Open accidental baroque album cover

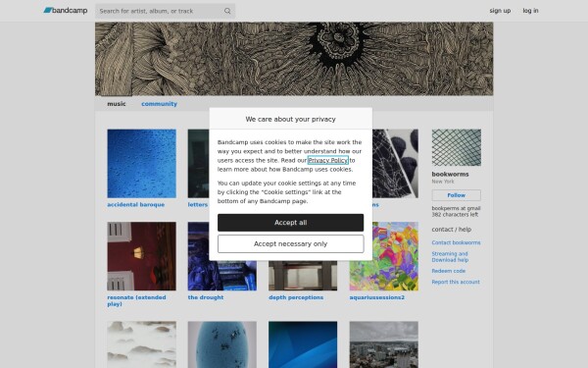click(141, 163)
